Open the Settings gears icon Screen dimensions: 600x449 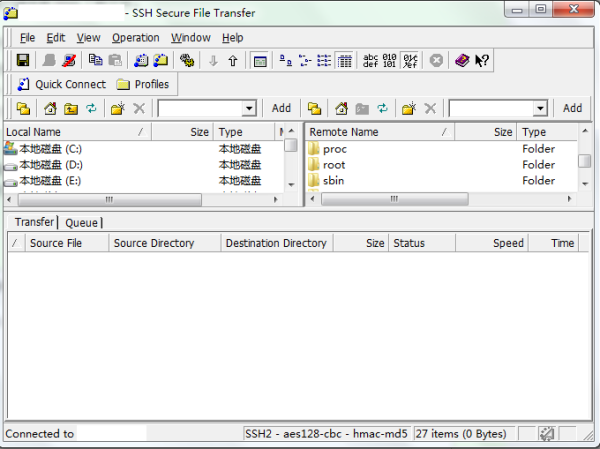(187, 60)
